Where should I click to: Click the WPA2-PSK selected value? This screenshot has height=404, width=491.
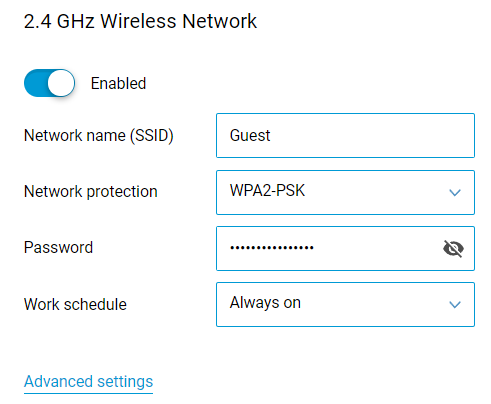267,191
